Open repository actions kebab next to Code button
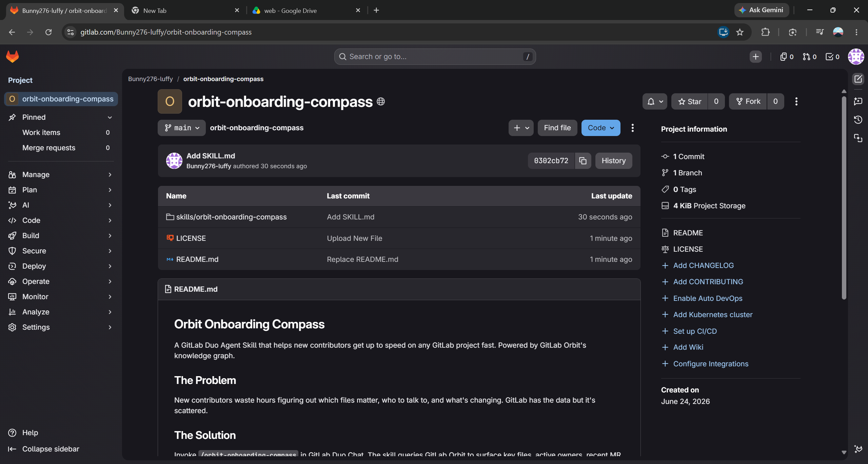Image resolution: width=868 pixels, height=464 pixels. (x=632, y=128)
